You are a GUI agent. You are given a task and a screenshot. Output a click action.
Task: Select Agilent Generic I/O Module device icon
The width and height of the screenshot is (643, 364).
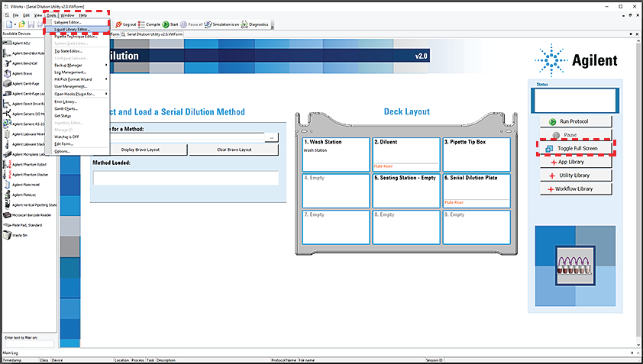7,114
